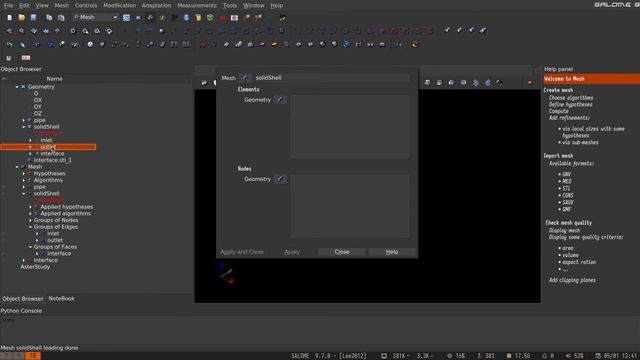Click Nodes Geometry selection arrow button
This screenshot has width=640, height=360.
pos(280,179)
